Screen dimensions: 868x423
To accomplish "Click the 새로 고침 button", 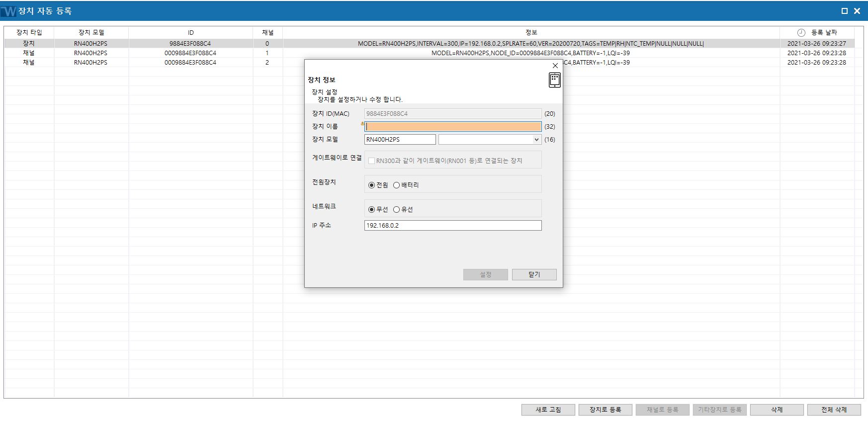I will 548,410.
